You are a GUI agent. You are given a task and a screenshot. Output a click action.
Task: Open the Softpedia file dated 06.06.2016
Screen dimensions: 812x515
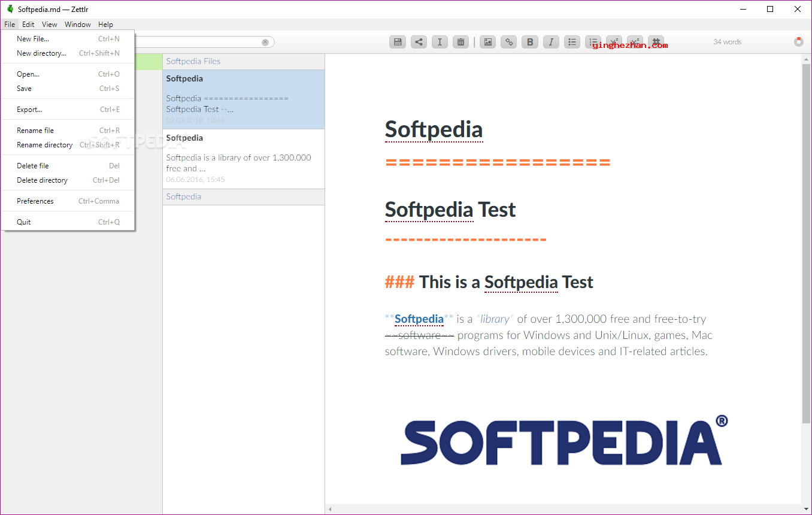click(x=244, y=159)
